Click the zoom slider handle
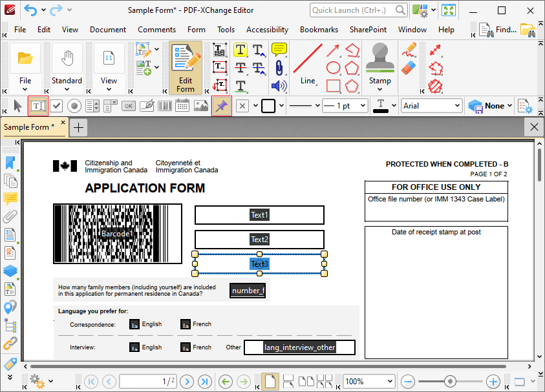 pyautogui.click(x=450, y=382)
